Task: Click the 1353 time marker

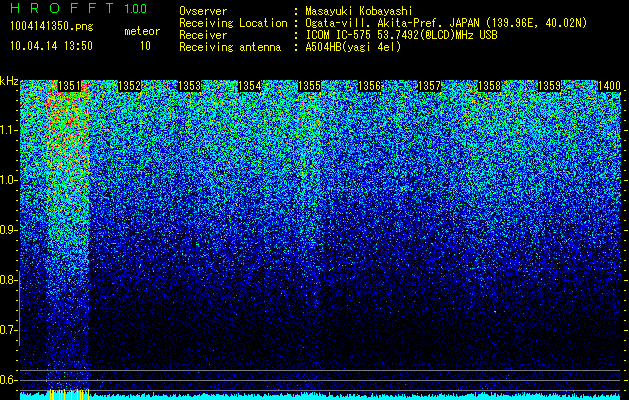Action: [189, 86]
